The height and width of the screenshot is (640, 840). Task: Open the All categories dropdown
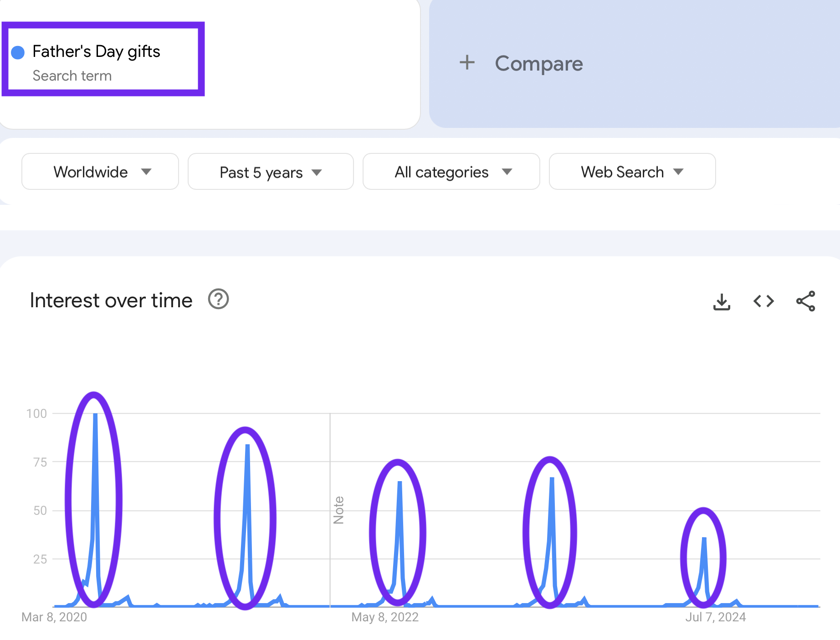[x=451, y=172]
